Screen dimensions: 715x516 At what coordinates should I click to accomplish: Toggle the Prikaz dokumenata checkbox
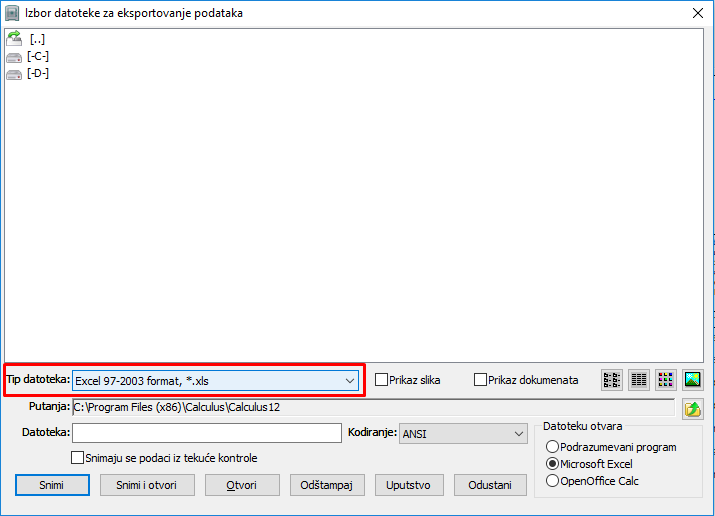(x=481, y=380)
